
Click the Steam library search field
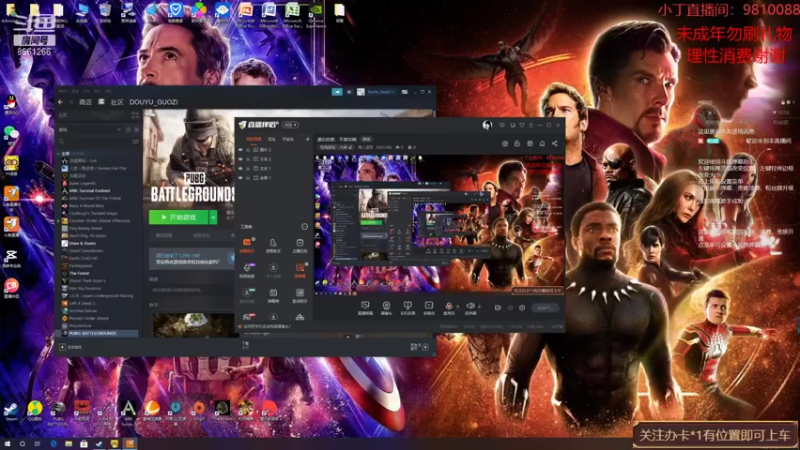point(94,141)
